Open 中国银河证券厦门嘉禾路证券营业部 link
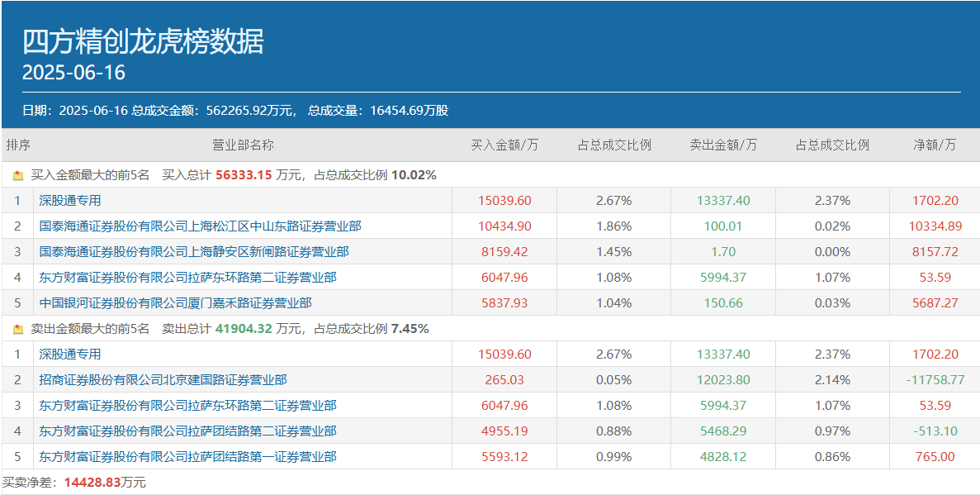This screenshot has width=980, height=495. (175, 303)
